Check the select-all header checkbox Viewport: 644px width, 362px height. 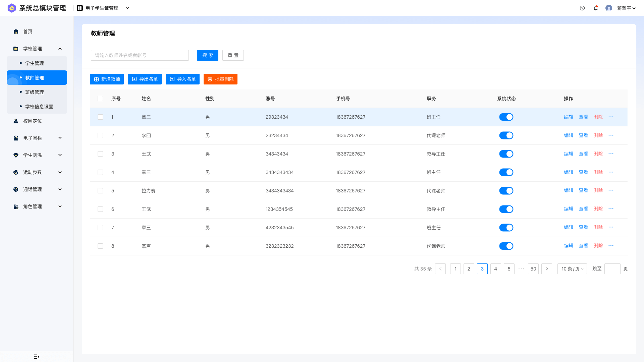[x=100, y=99]
